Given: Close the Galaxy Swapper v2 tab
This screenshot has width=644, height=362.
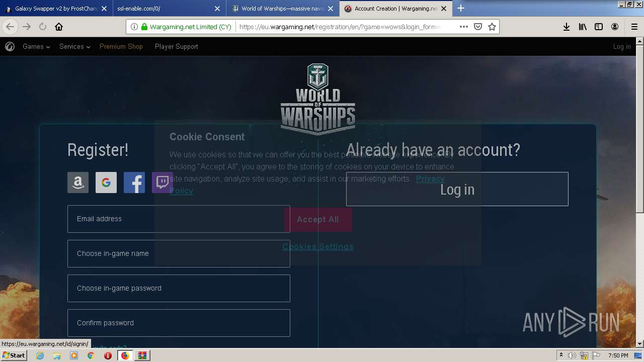Looking at the screenshot, I should [104, 9].
